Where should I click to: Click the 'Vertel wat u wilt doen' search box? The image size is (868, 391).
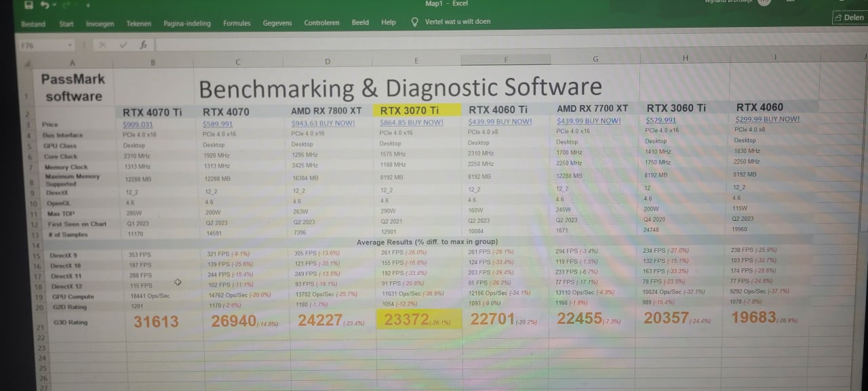point(458,22)
